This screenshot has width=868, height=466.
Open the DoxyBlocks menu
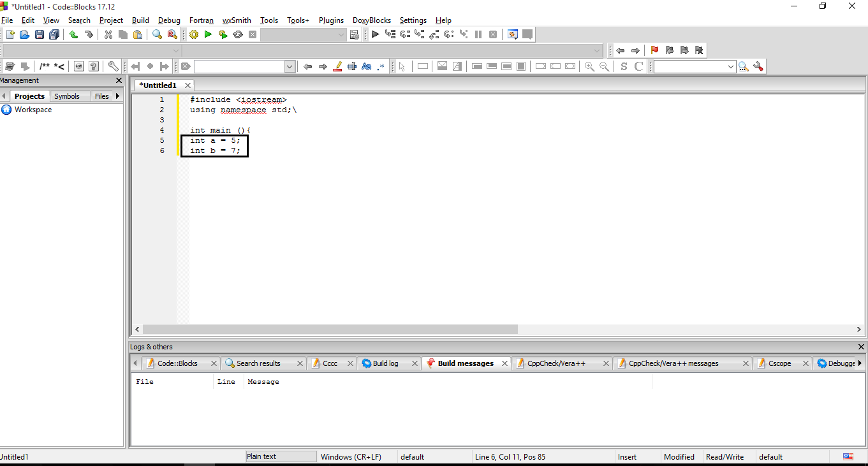pyautogui.click(x=371, y=20)
